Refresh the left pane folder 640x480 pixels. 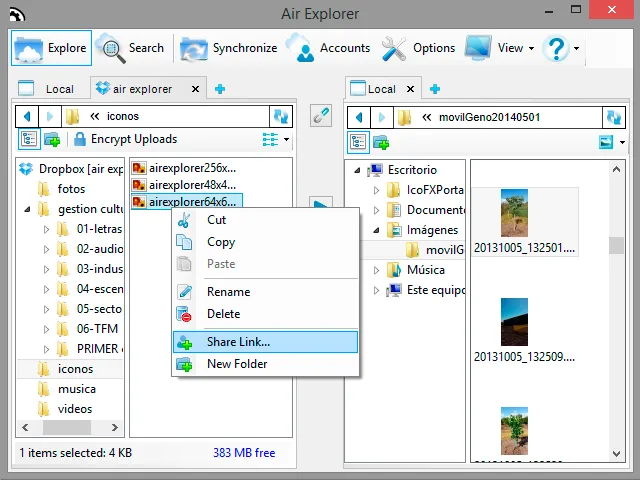point(281,116)
